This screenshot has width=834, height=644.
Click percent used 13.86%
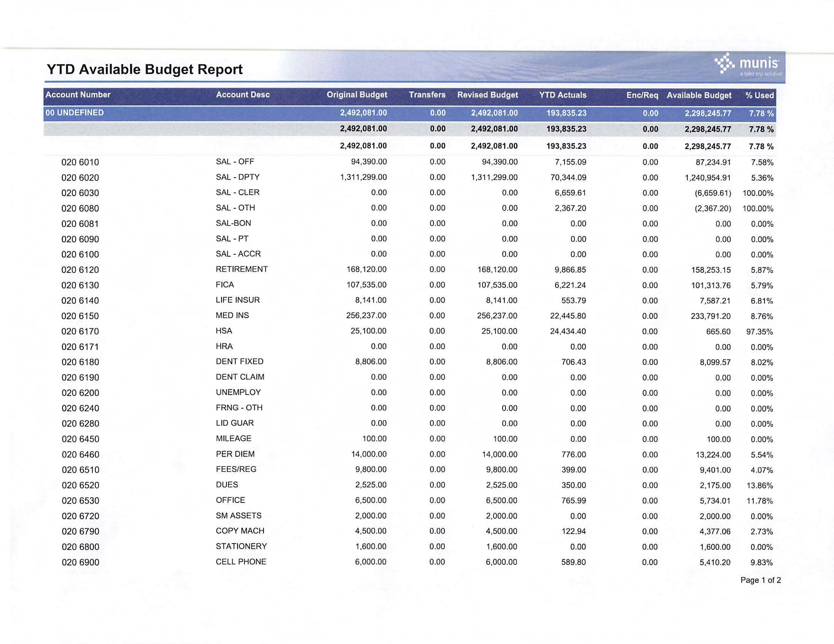(x=759, y=485)
